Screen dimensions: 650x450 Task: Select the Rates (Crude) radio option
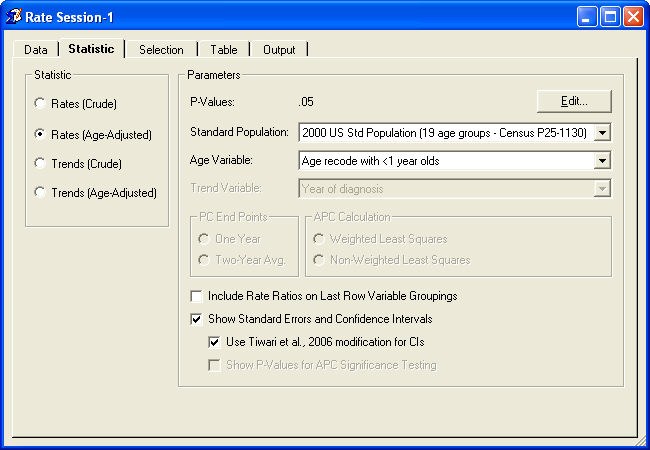tap(40, 103)
